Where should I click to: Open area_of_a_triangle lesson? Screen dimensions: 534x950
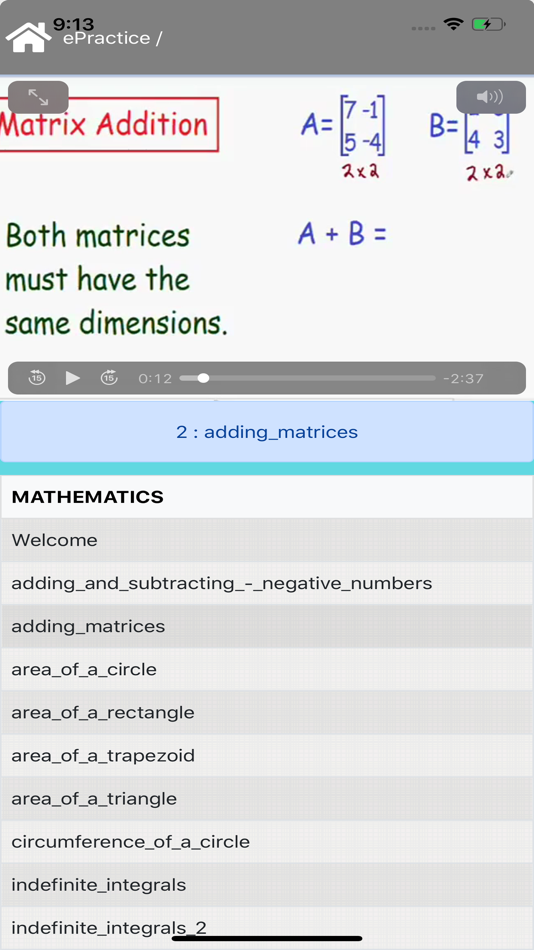[x=267, y=799]
